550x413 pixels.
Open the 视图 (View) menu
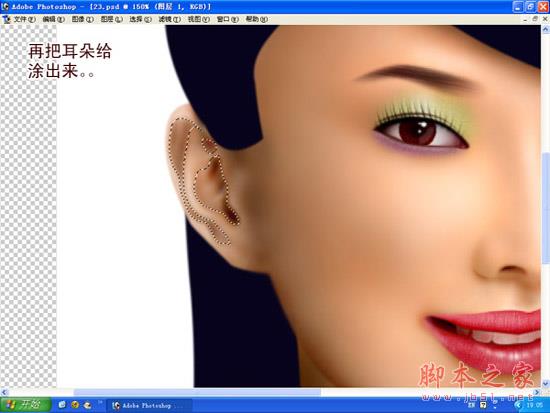199,19
